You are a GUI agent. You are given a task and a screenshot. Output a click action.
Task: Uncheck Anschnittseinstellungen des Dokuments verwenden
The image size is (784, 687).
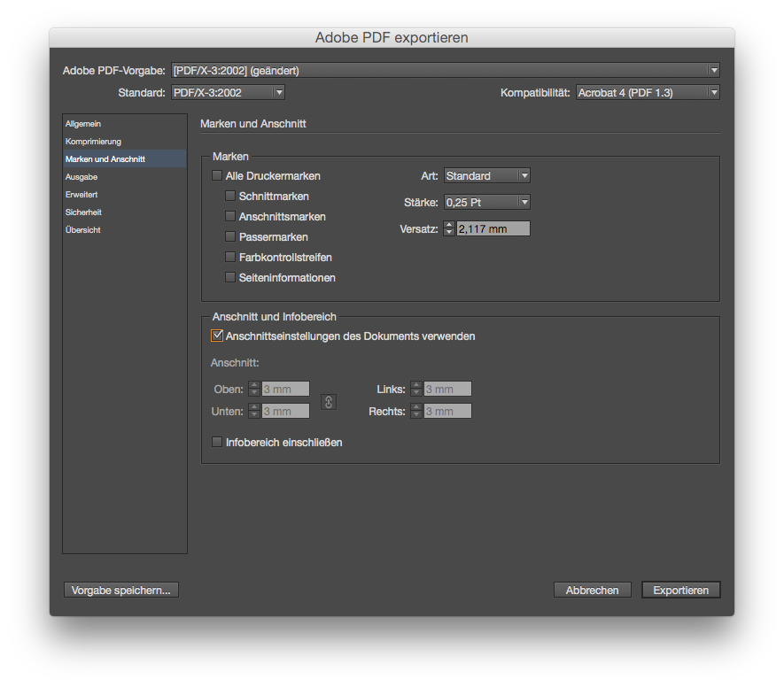pyautogui.click(x=217, y=336)
